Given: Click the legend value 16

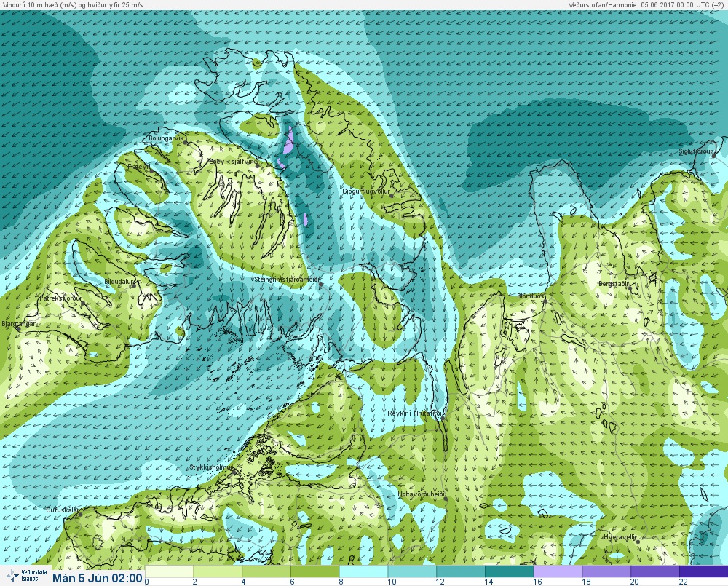Looking at the screenshot, I should pos(538,582).
